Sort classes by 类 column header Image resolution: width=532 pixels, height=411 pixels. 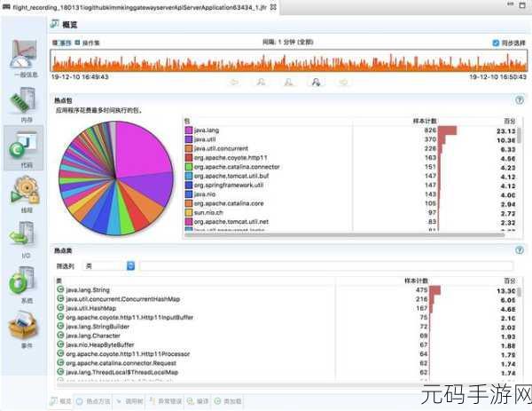(59, 281)
